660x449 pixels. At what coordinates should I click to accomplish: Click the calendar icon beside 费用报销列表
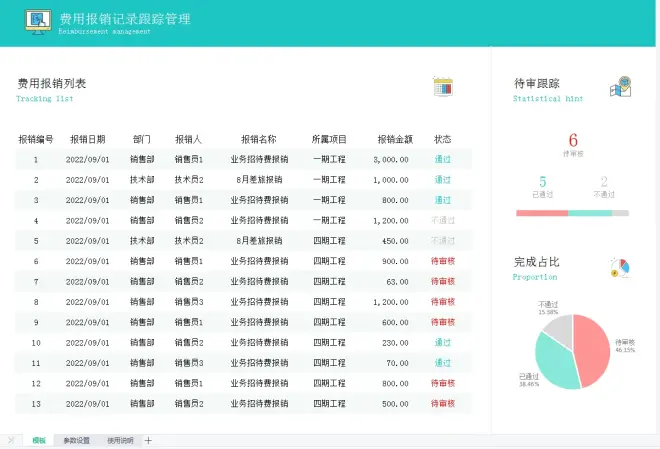(443, 87)
